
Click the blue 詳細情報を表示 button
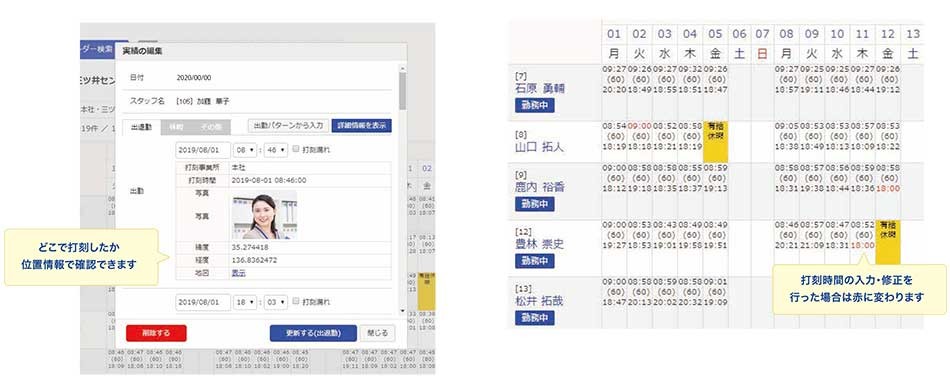click(361, 125)
